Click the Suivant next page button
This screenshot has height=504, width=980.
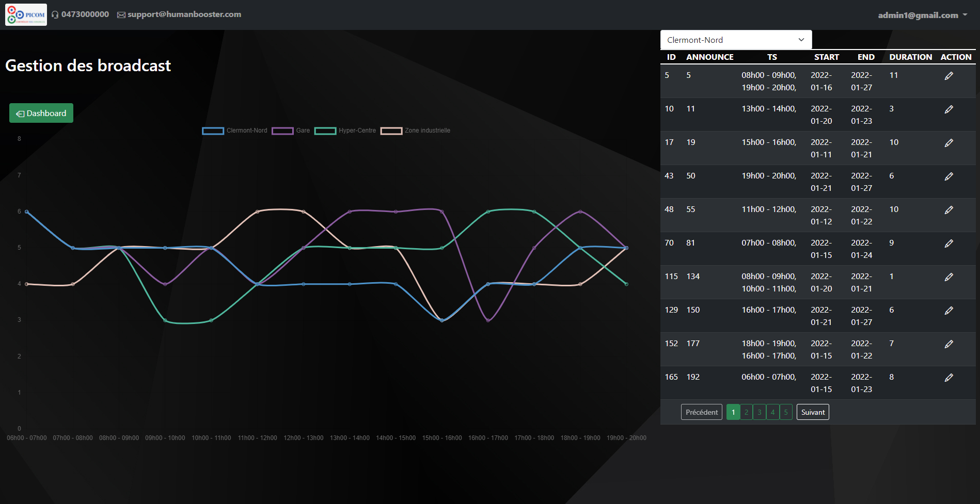pos(813,412)
